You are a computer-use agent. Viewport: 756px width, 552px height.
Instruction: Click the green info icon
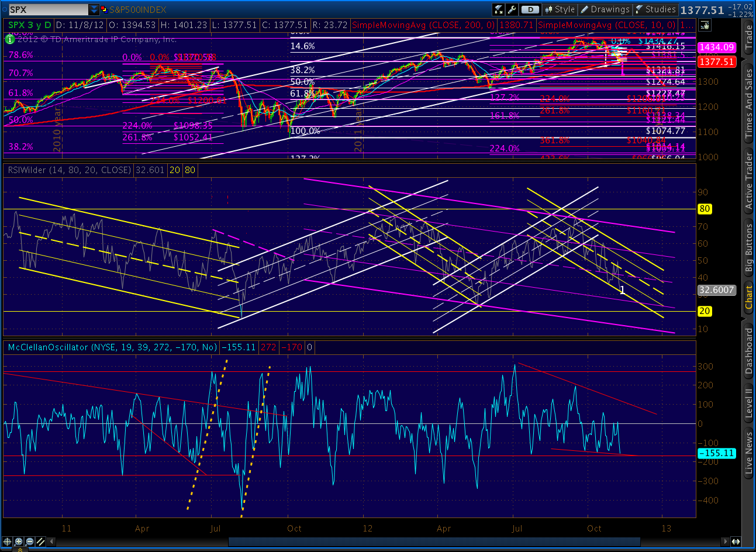tap(10, 39)
